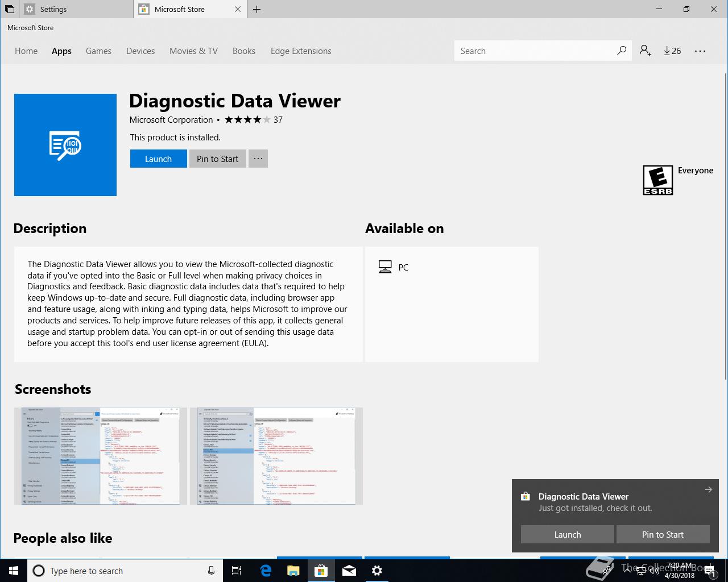Dismiss notification with the arrow icon
This screenshot has width=728, height=582.
click(708, 489)
